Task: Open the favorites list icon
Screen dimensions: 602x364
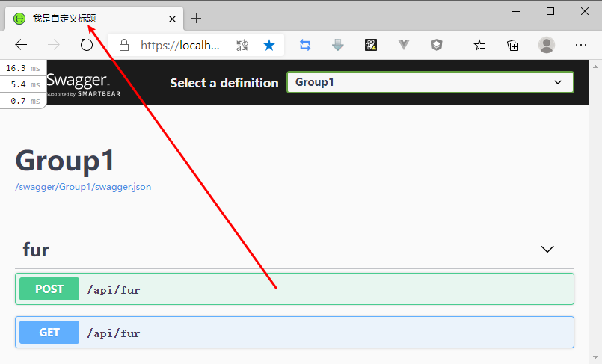Action: [x=480, y=45]
